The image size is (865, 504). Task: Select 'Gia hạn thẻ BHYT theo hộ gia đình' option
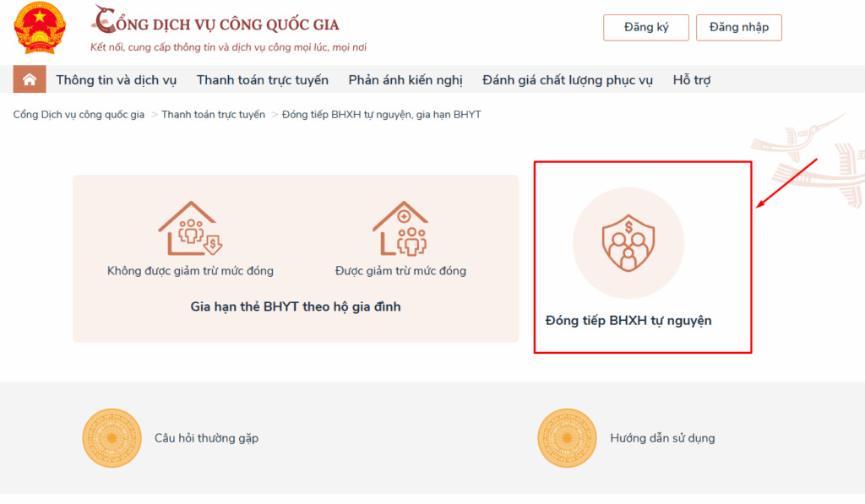point(296,307)
